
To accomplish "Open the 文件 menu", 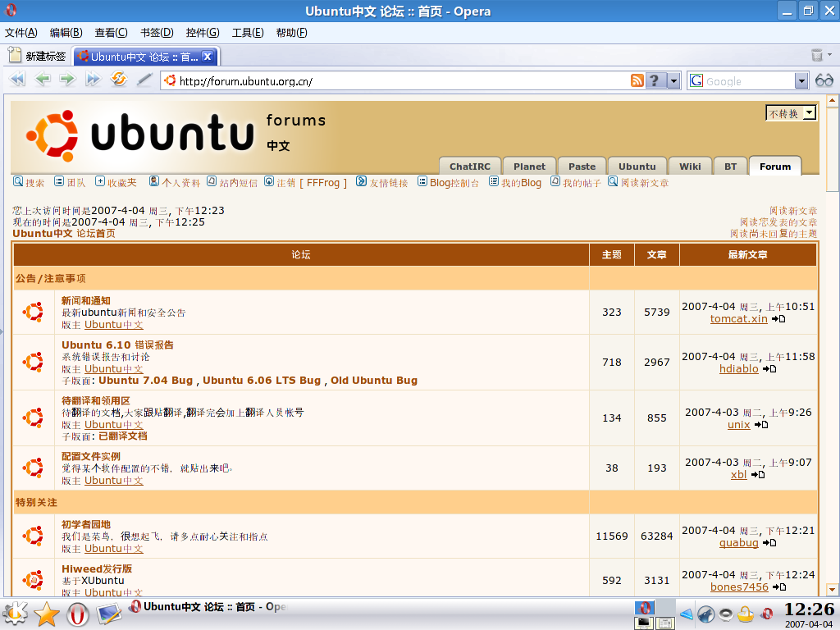I will (x=21, y=33).
